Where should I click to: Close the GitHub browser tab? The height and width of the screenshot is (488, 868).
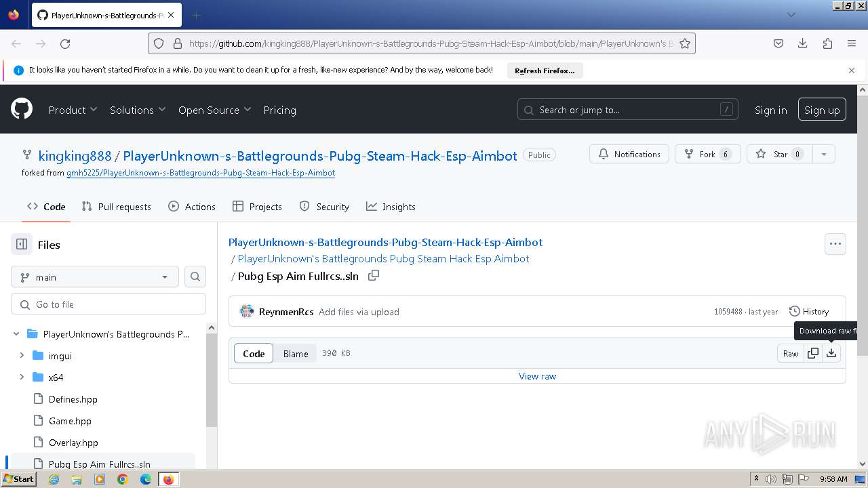pos(170,15)
